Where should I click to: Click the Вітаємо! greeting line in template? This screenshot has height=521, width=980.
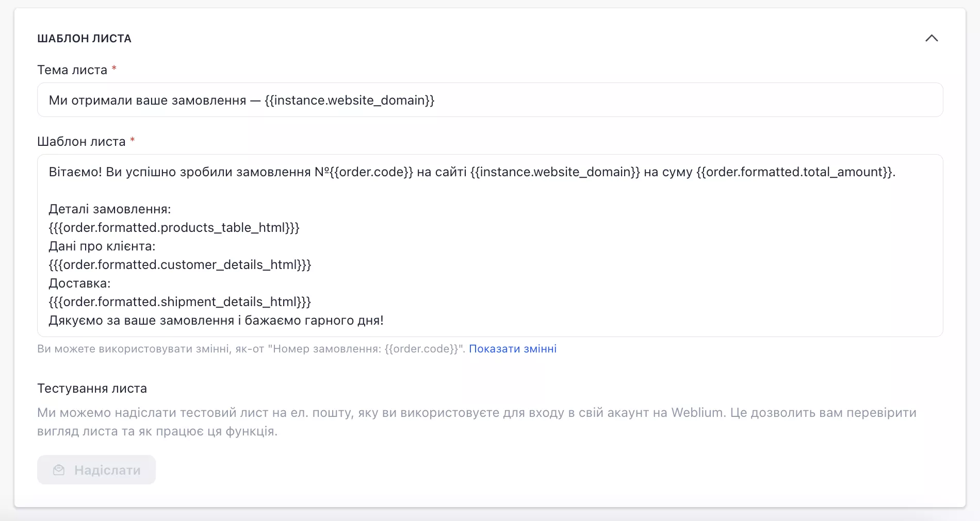click(472, 172)
